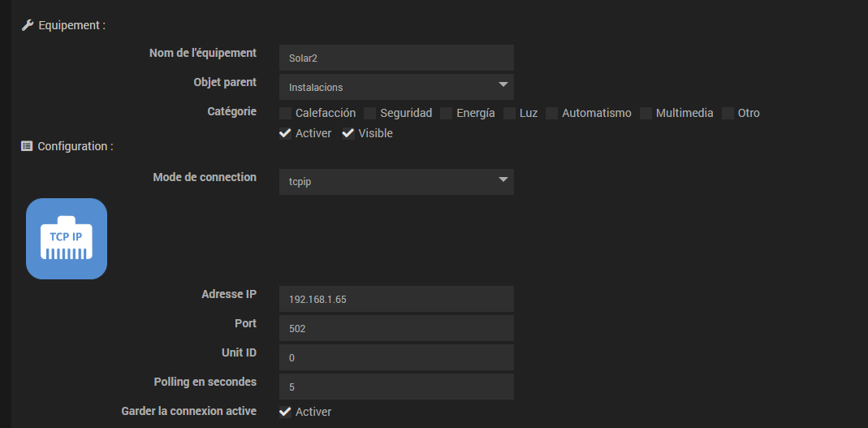Tick the Energía category checkbox

(x=446, y=114)
